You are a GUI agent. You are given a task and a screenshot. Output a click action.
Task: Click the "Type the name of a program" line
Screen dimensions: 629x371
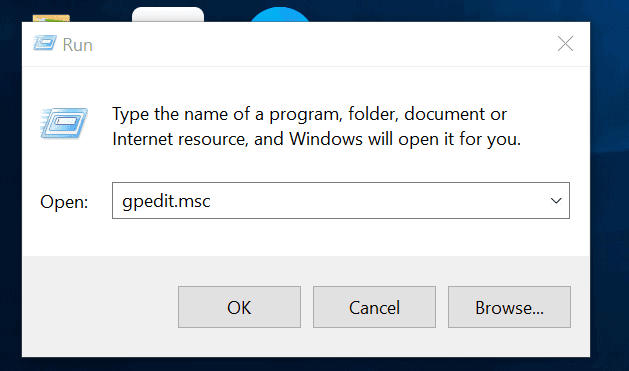point(309,115)
